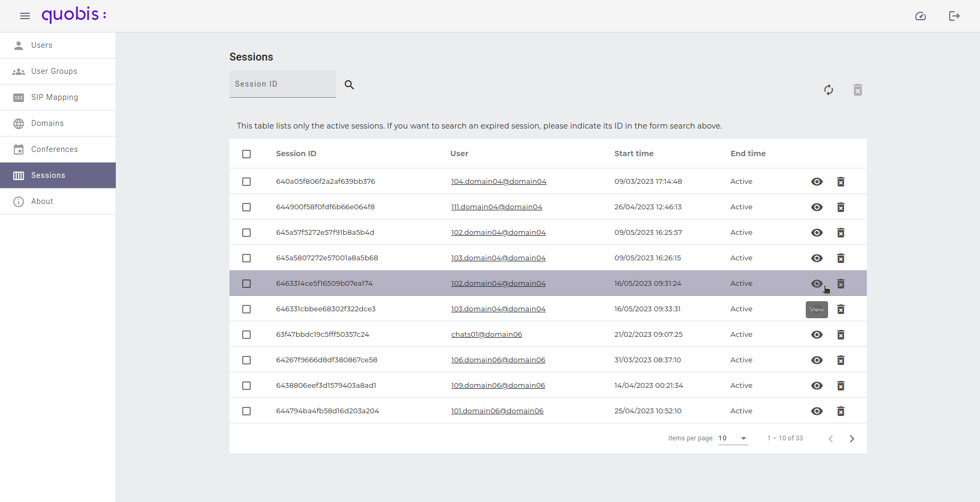980x502 pixels.
Task: Open the hamburger navigation menu
Action: pos(25,16)
